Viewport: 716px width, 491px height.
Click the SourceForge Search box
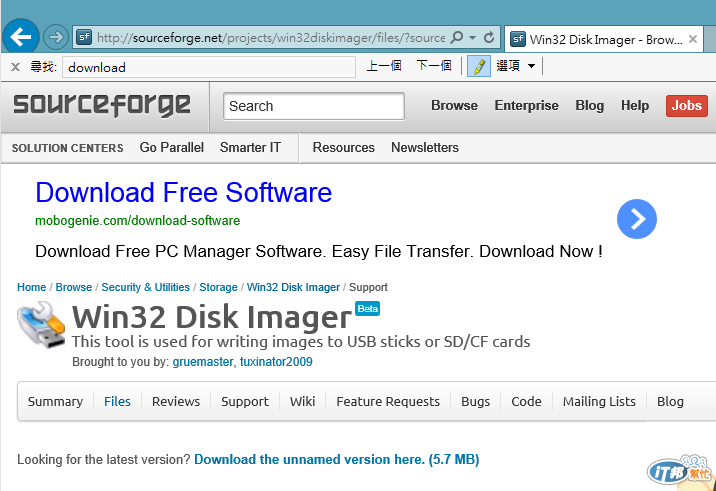pyautogui.click(x=314, y=106)
